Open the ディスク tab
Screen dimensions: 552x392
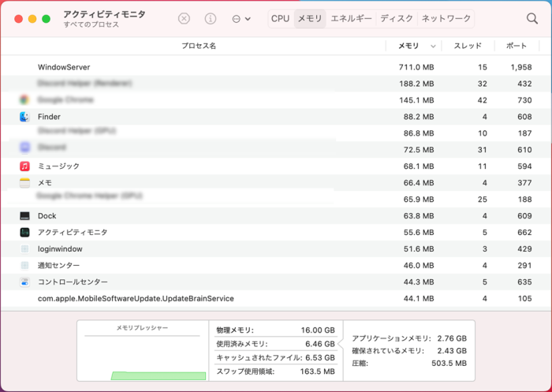pyautogui.click(x=397, y=18)
